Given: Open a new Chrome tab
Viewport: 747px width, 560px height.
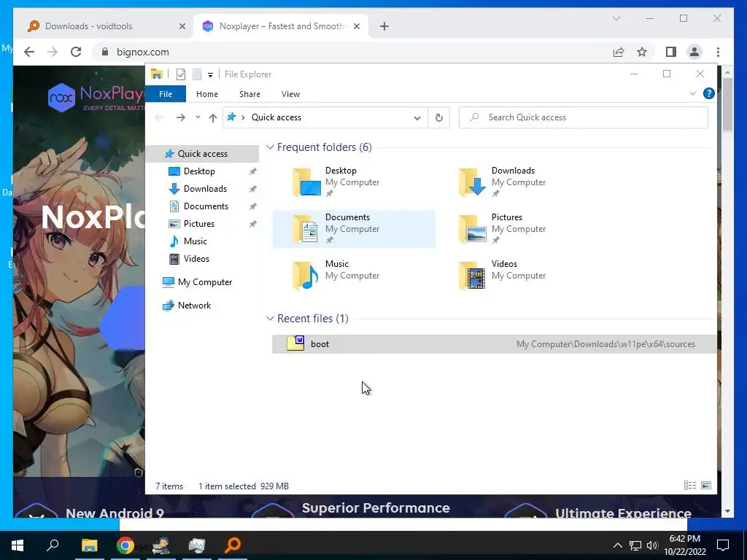Looking at the screenshot, I should point(384,26).
